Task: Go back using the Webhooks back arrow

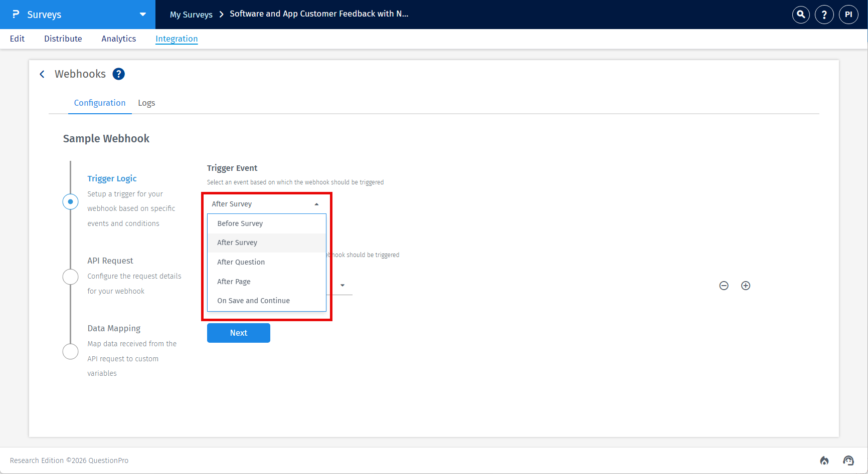Action: click(x=42, y=74)
